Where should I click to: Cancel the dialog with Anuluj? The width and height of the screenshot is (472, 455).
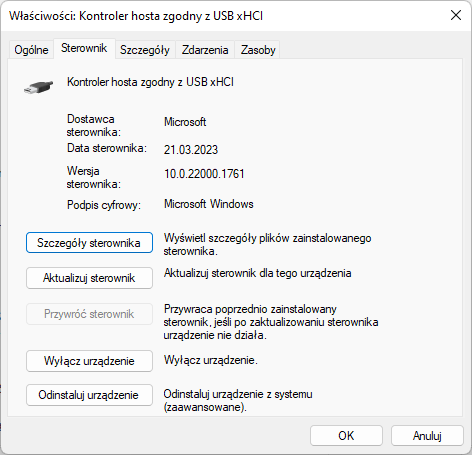pyautogui.click(x=427, y=435)
